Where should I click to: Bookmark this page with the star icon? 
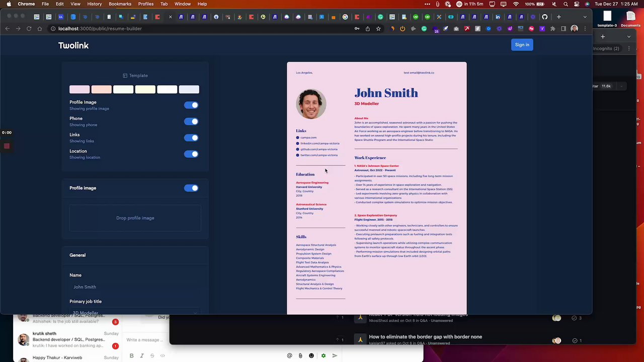coord(378,29)
